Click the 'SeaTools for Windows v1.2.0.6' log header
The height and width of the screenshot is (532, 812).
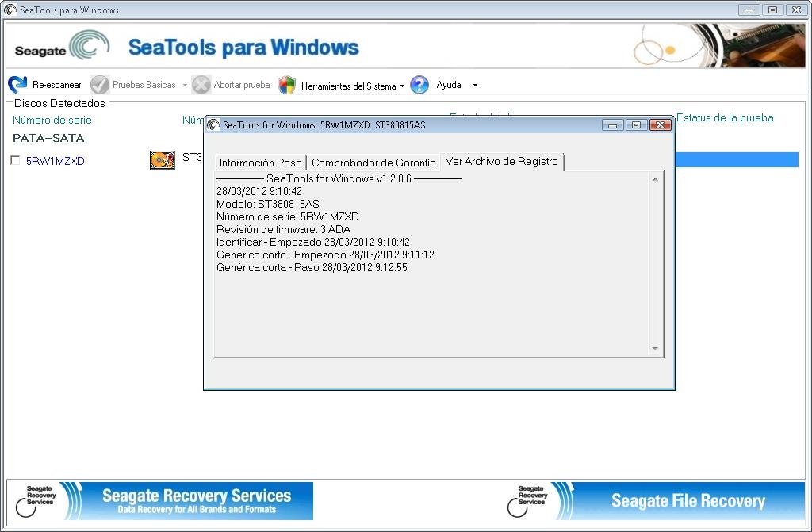click(339, 178)
